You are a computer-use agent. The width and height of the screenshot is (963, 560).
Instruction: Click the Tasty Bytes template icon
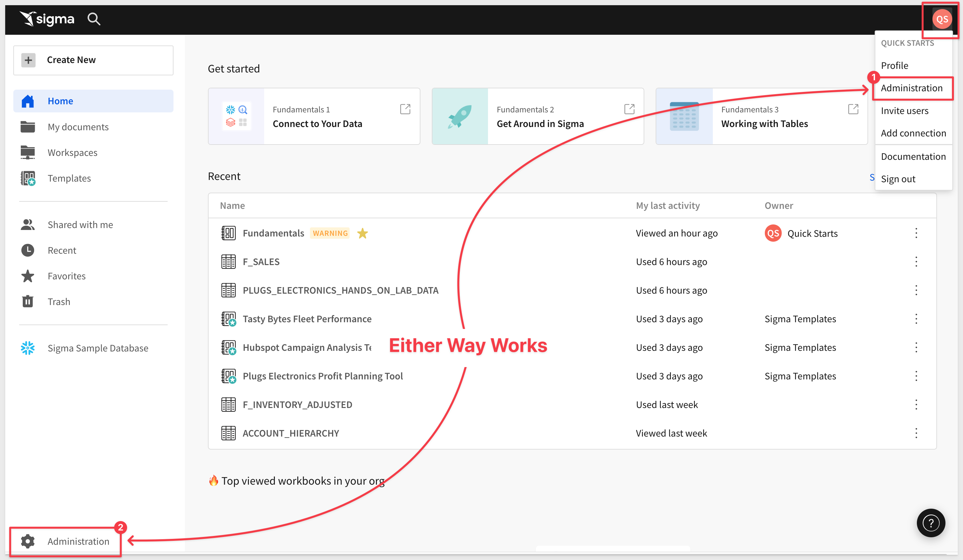point(228,319)
